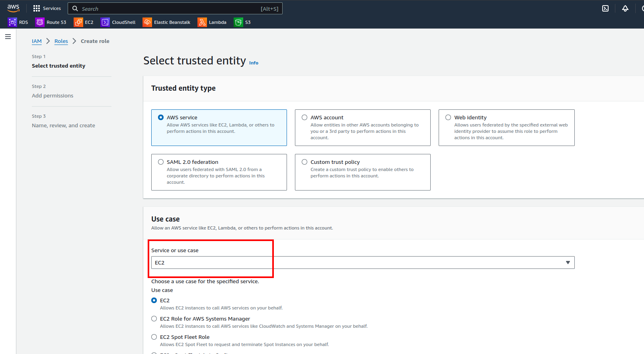The height and width of the screenshot is (354, 644).
Task: Click the Roles breadcrumb link
Action: pos(61,41)
